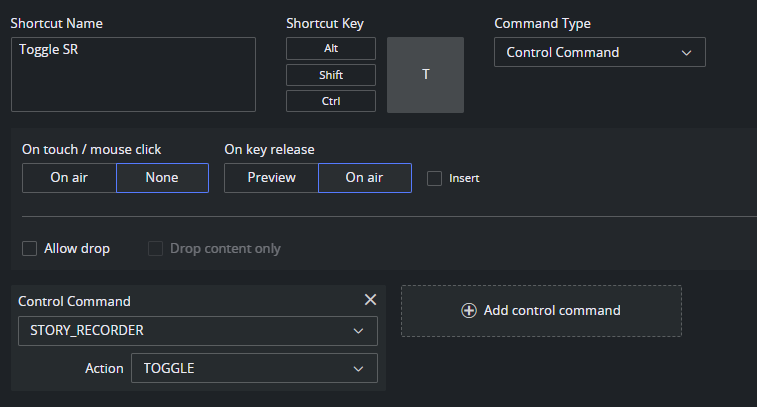This screenshot has width=757, height=407.
Task: Click the chevron arrow of Command Type dropdown
Action: pos(686,52)
